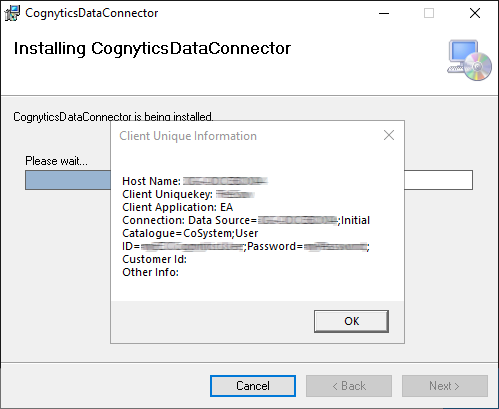Select the 'Host Name:' label text
Viewport: 499px width, 409px height.
click(151, 181)
